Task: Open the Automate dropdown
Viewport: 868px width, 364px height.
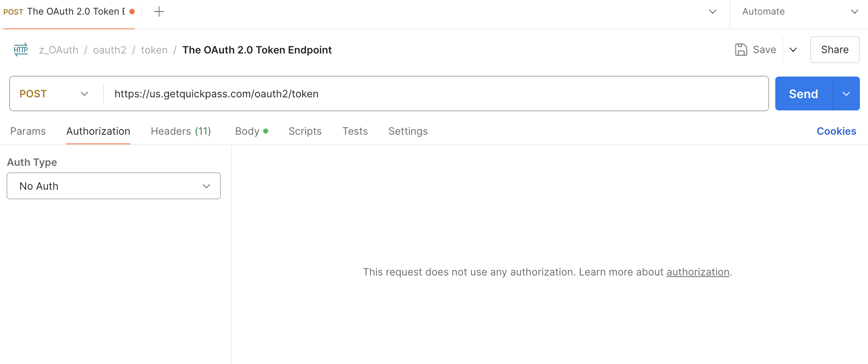Action: point(798,12)
